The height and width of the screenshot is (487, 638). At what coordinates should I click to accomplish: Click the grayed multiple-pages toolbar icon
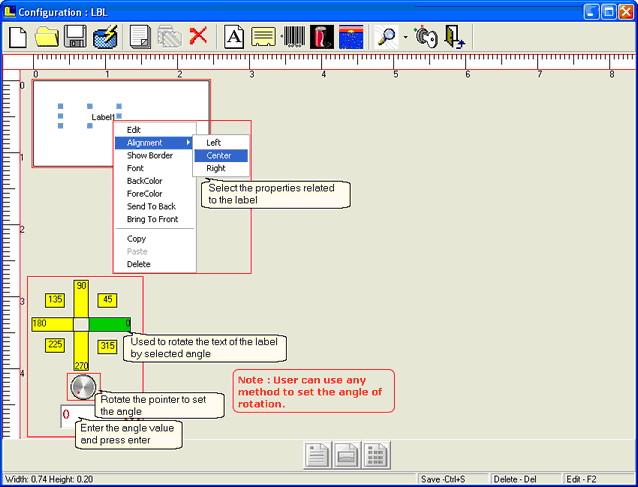tap(169, 37)
